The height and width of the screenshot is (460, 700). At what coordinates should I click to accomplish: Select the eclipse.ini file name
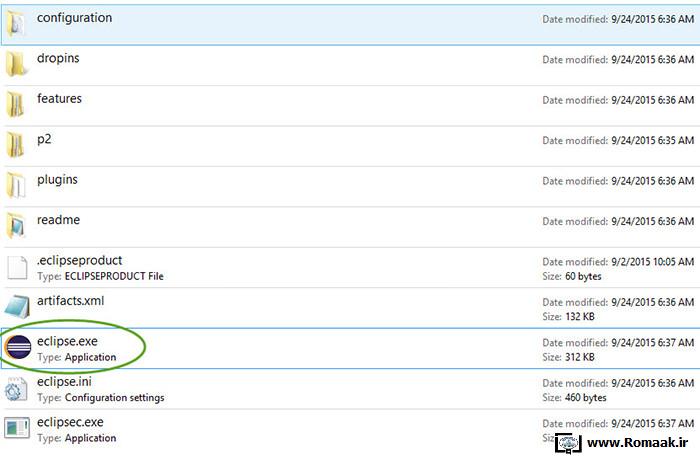coord(64,382)
